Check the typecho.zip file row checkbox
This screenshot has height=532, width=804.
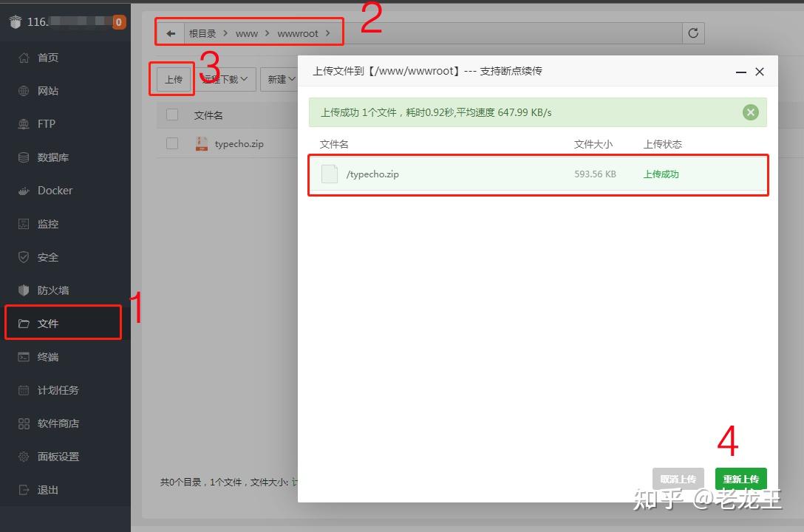(171, 143)
